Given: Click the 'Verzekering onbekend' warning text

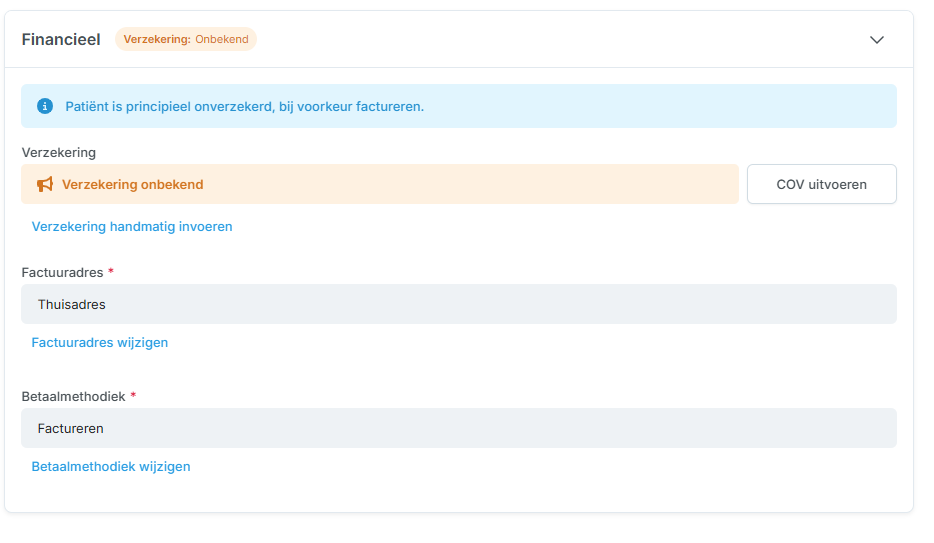Looking at the screenshot, I should [133, 185].
